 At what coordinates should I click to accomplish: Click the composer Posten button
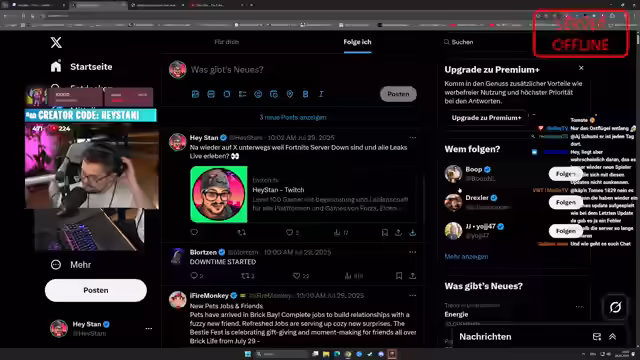[x=398, y=94]
